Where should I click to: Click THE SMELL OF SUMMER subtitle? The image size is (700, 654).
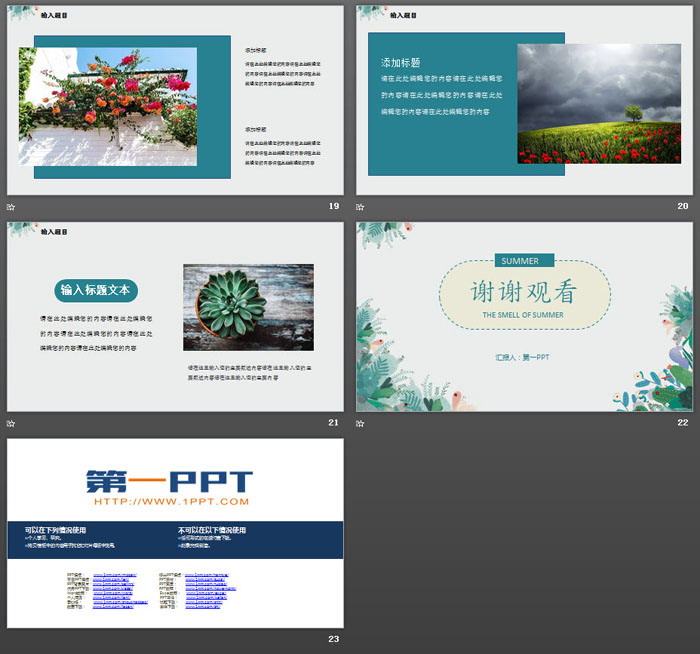[x=522, y=315]
